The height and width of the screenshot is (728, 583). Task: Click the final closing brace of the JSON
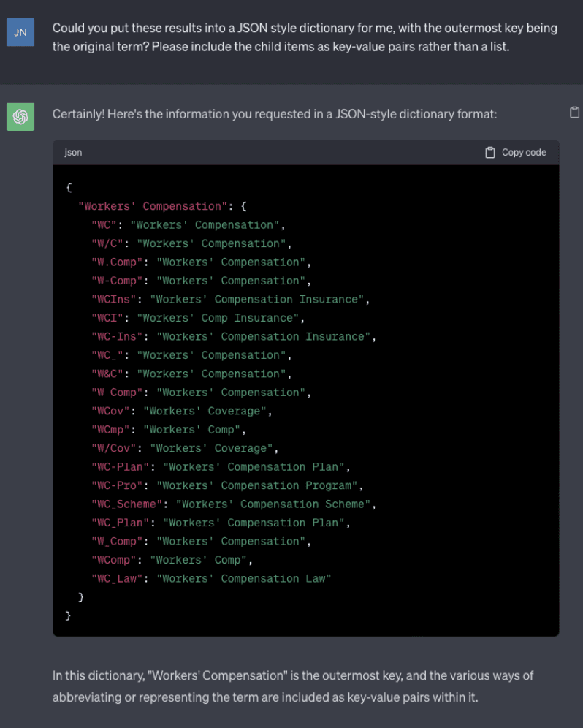[68, 615]
